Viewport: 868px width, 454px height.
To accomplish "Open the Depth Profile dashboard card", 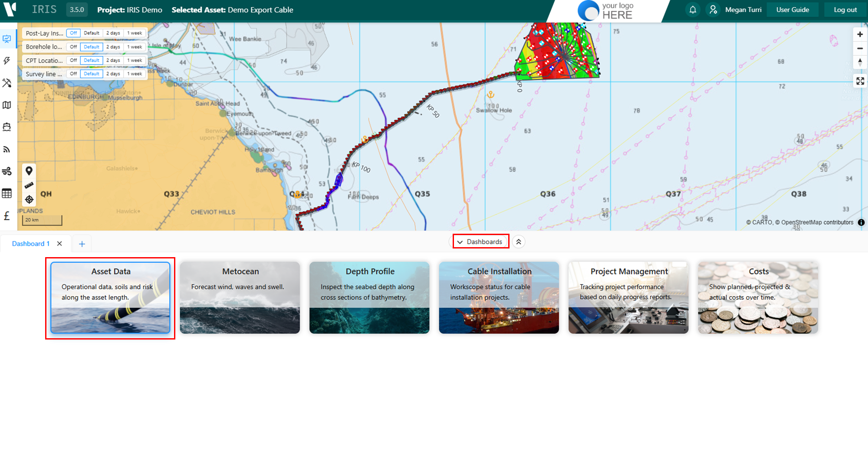I will 369,297.
